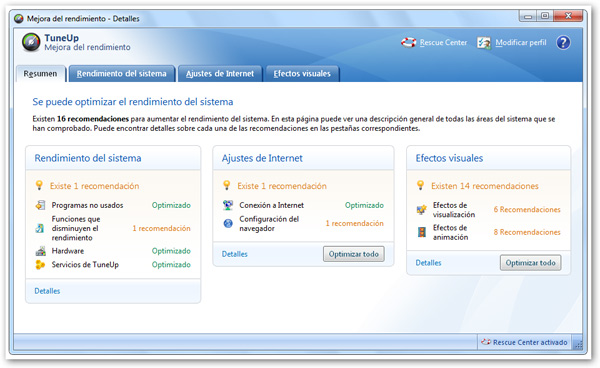Viewport: 600px width, 368px height.
Task: Click the Efectos de animación icon
Action: pyautogui.click(x=422, y=232)
